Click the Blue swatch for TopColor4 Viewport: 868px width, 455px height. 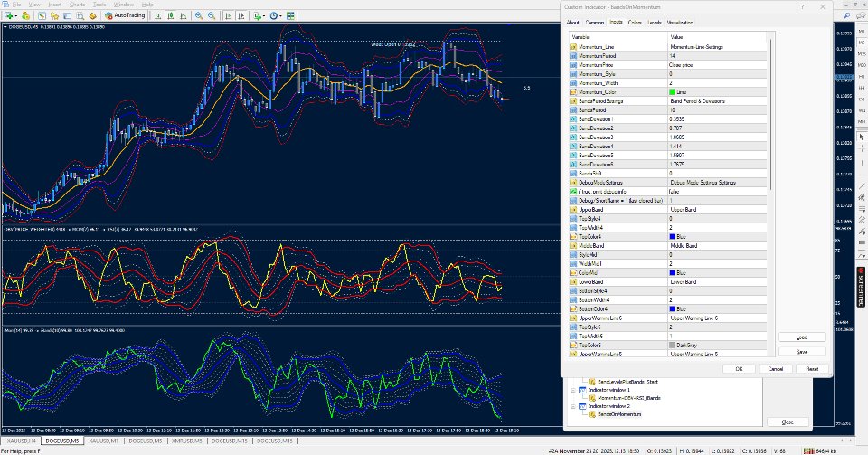click(672, 237)
